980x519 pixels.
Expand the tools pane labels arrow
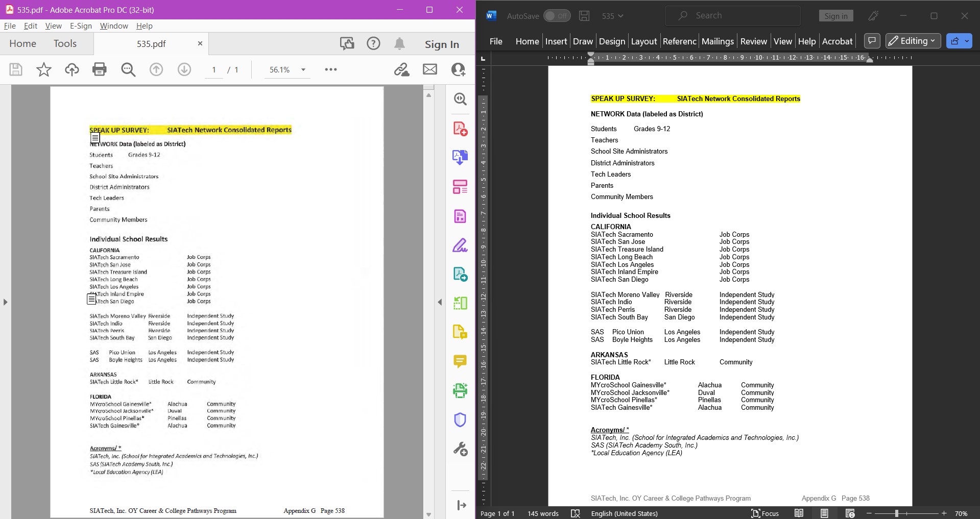pos(461,505)
